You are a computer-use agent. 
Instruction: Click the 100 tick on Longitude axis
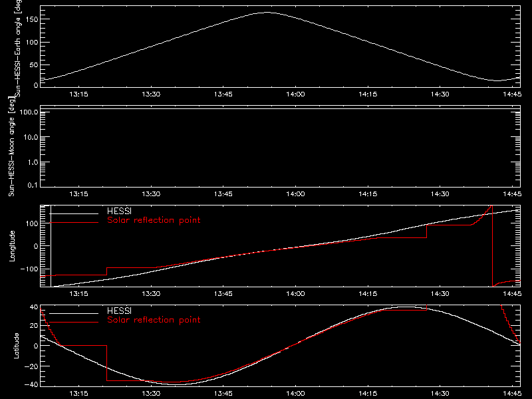(32, 223)
